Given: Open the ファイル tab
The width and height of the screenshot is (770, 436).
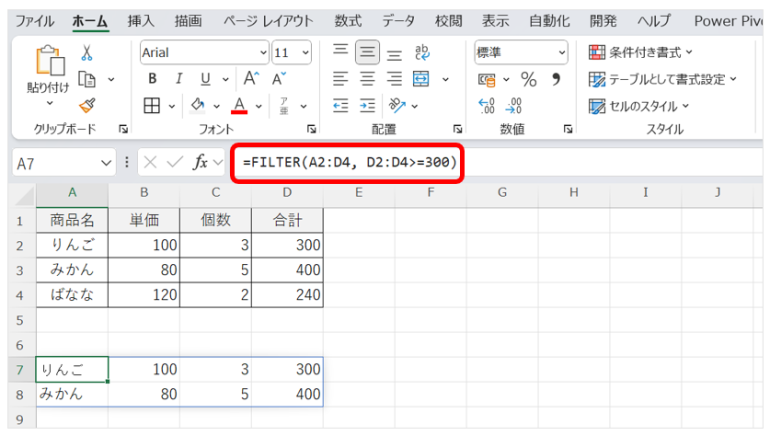Looking at the screenshot, I should click(35, 21).
